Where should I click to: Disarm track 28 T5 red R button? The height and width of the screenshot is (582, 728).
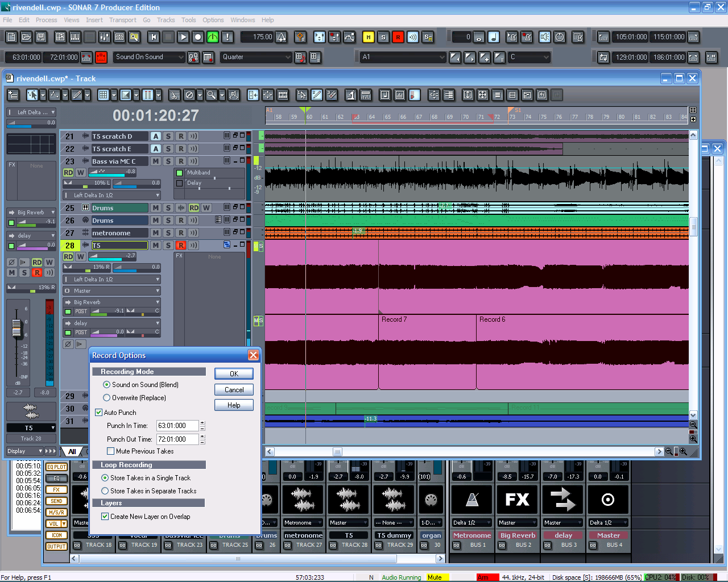click(x=181, y=246)
